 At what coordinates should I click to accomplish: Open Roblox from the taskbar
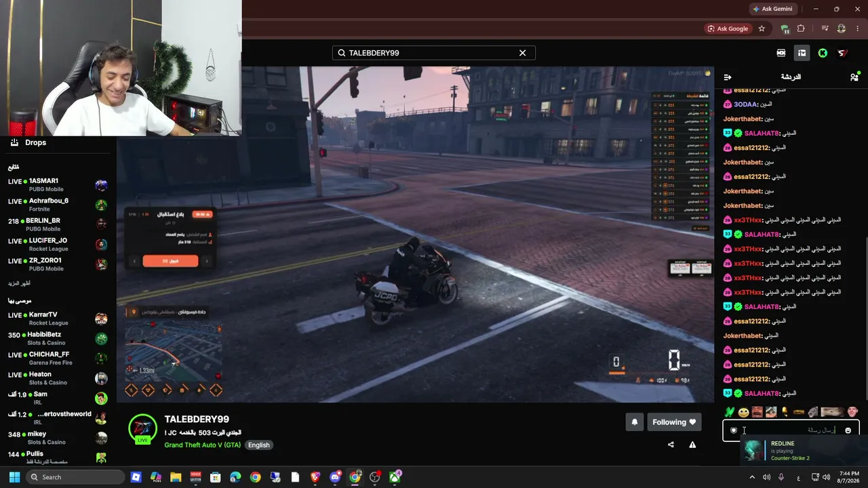pyautogui.click(x=136, y=477)
